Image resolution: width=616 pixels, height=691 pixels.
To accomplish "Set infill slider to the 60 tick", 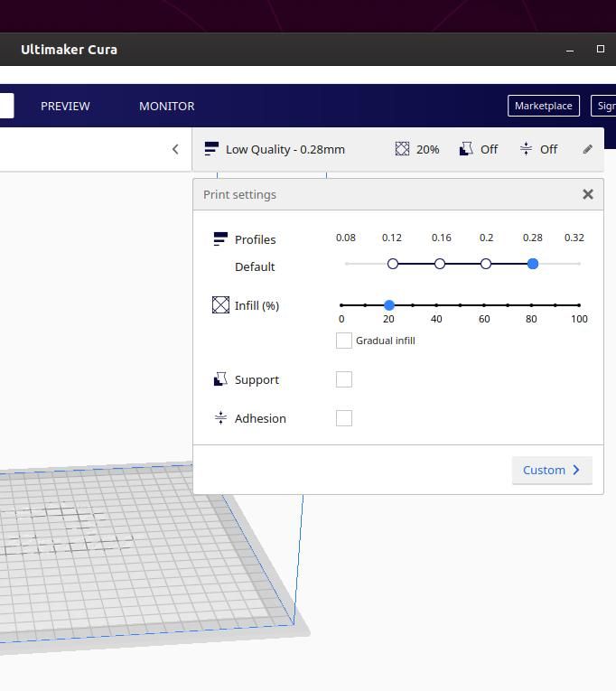I will point(484,305).
